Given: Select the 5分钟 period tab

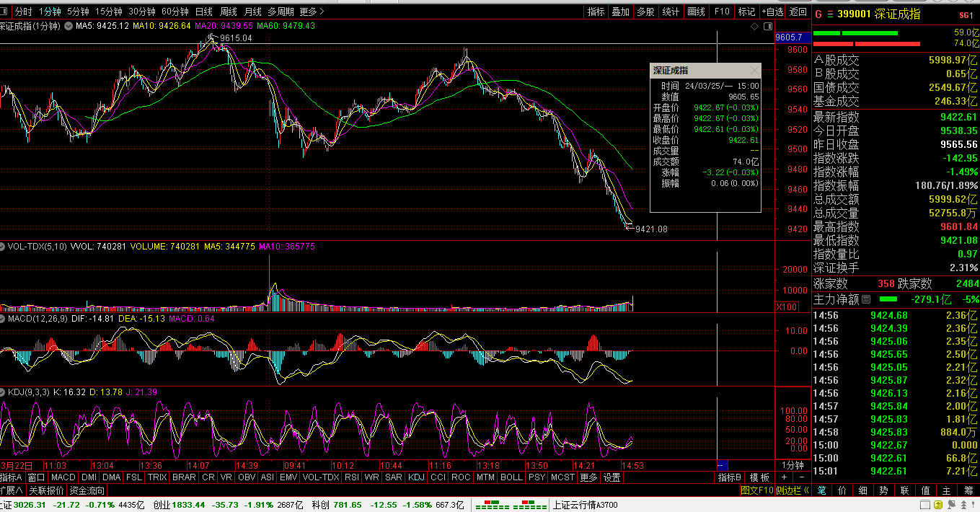Looking at the screenshot, I should coord(78,12).
